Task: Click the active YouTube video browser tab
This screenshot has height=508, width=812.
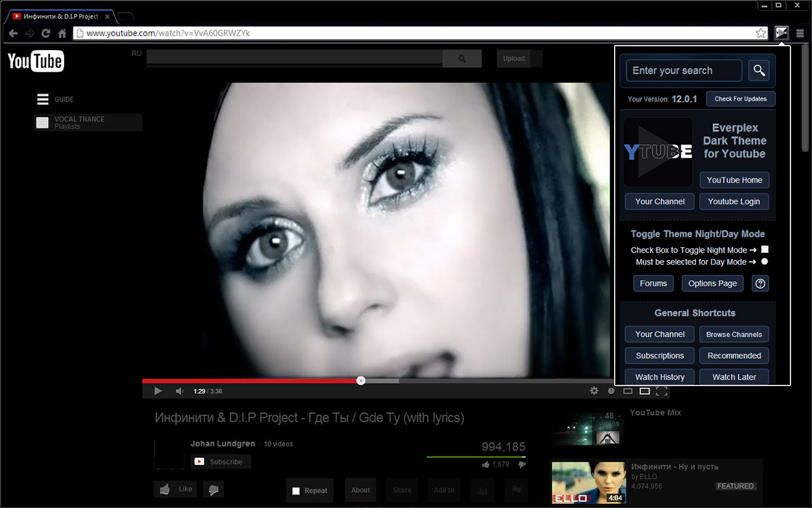Action: click(60, 16)
